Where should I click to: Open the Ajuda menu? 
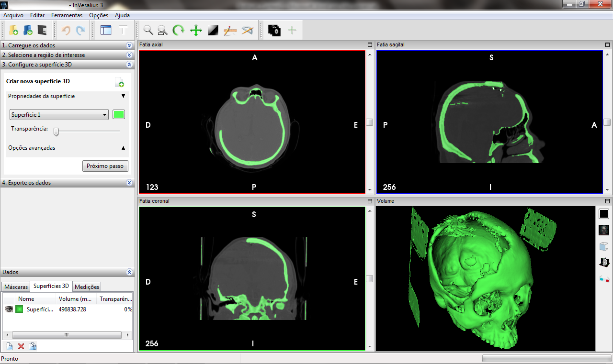click(122, 15)
